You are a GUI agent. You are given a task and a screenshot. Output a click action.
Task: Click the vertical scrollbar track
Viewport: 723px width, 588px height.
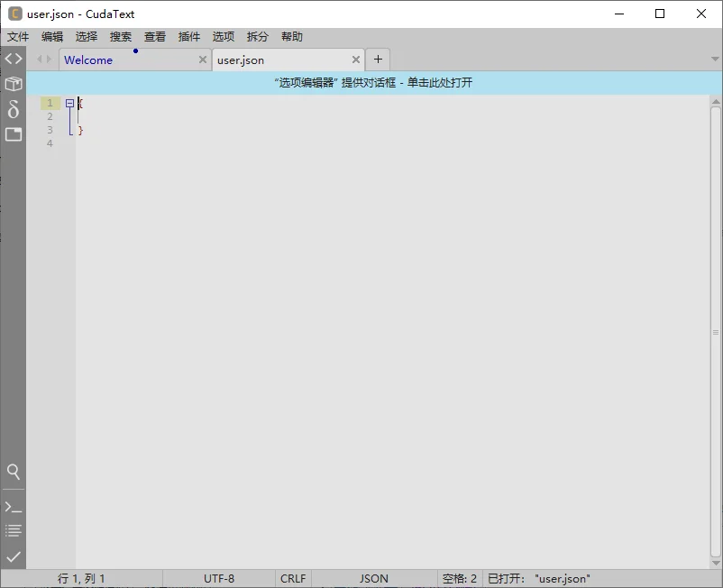click(716, 332)
